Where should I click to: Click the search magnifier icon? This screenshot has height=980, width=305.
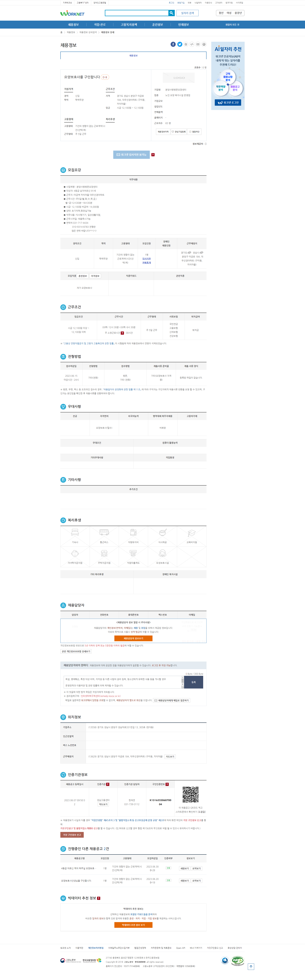[x=171, y=13]
